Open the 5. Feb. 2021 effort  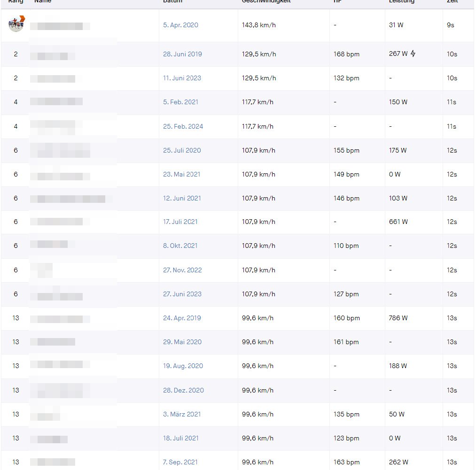point(180,102)
